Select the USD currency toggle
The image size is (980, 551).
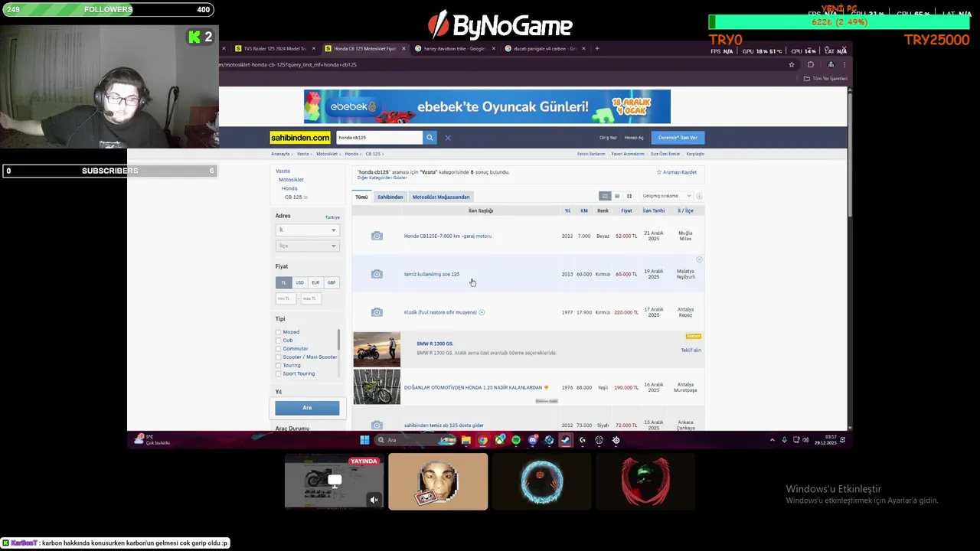point(299,282)
